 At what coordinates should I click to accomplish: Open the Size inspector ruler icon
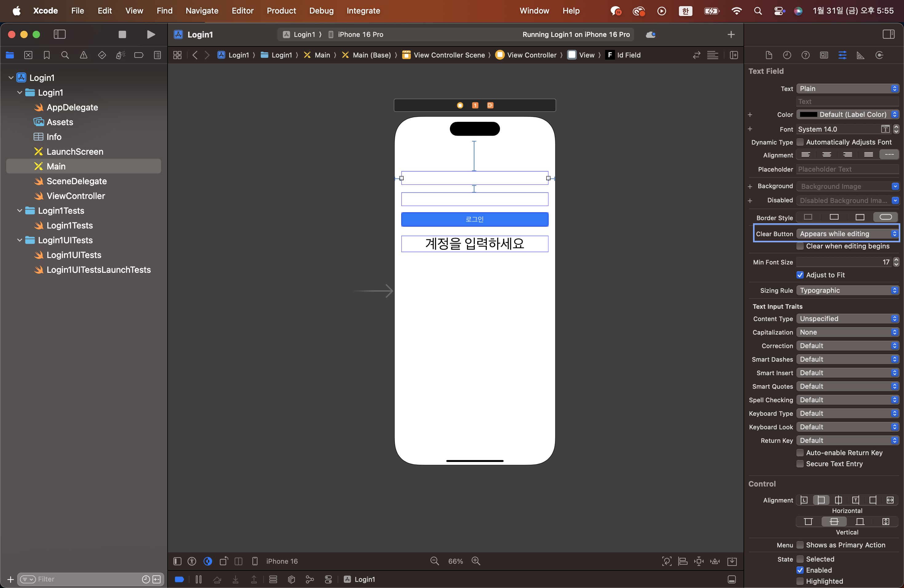pos(860,55)
